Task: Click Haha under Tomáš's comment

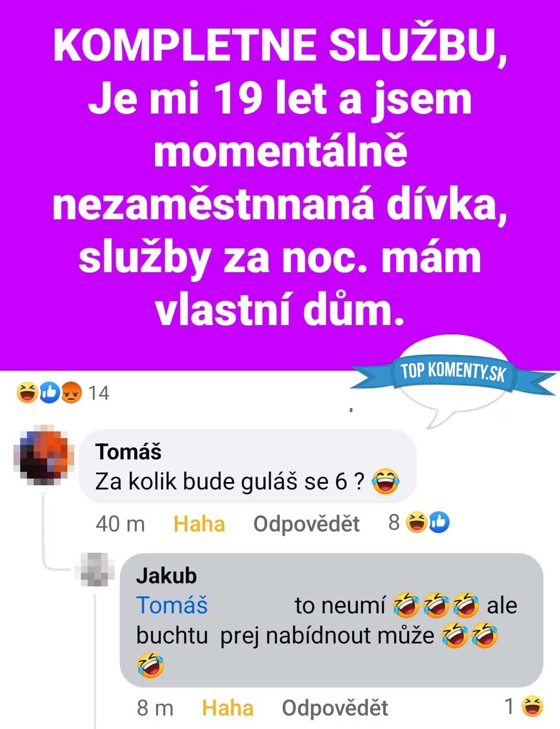Action: (x=199, y=524)
